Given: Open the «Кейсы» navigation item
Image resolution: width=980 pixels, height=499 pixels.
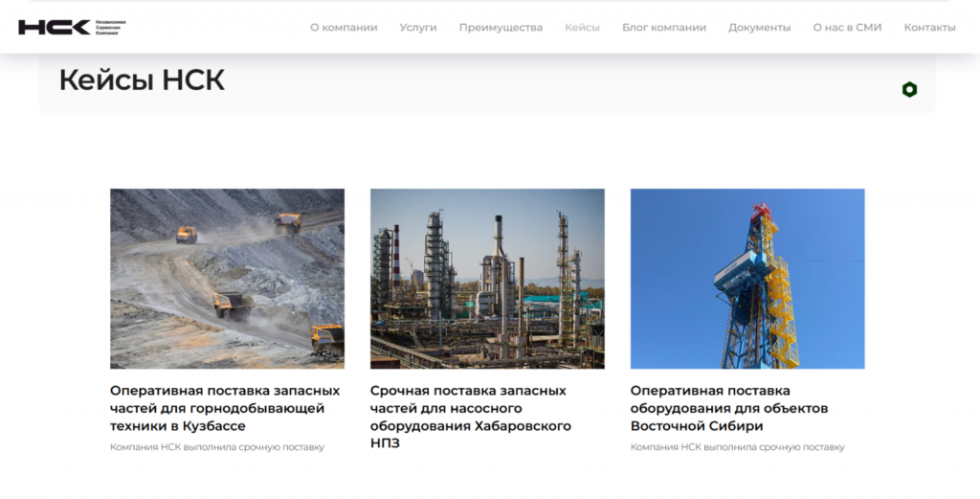Looking at the screenshot, I should (582, 27).
